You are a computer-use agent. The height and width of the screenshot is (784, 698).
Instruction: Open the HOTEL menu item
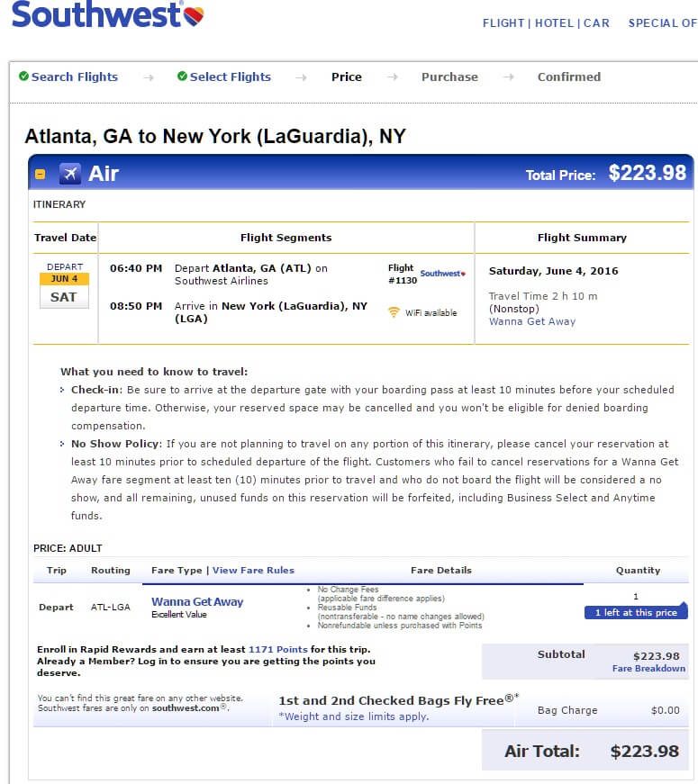(554, 23)
